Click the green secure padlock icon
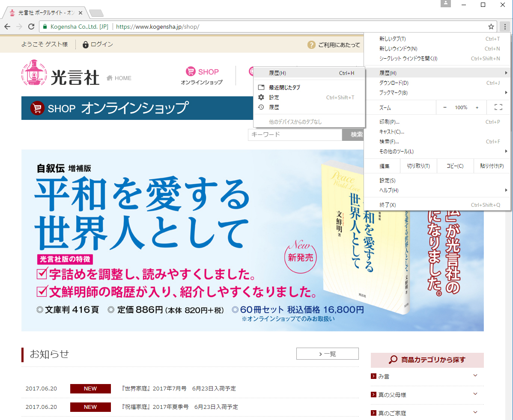 (45, 27)
